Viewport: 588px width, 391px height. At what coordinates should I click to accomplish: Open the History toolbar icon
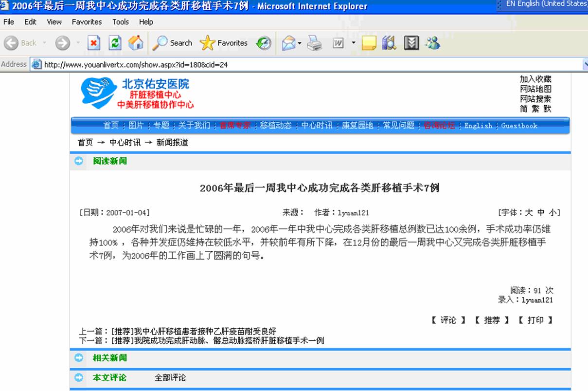pyautogui.click(x=264, y=43)
